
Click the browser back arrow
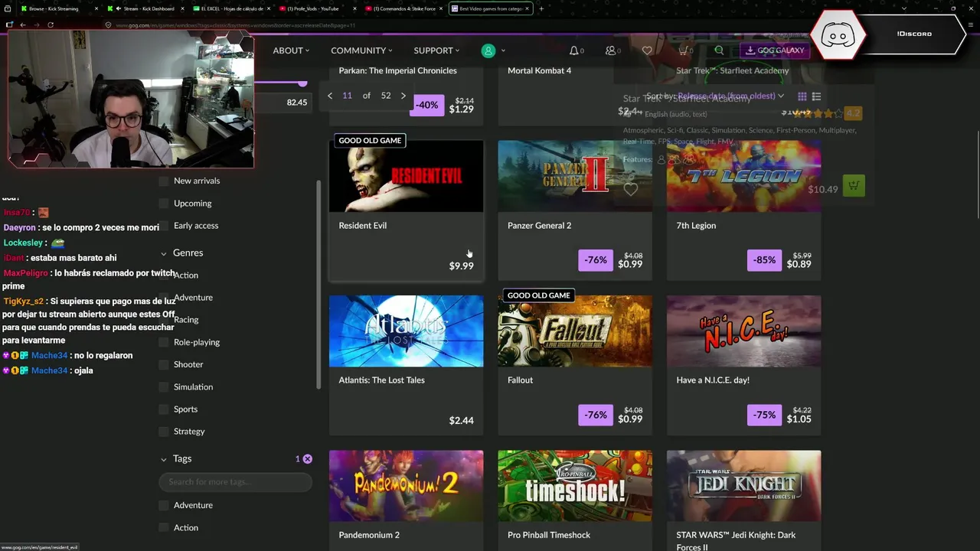(x=23, y=24)
